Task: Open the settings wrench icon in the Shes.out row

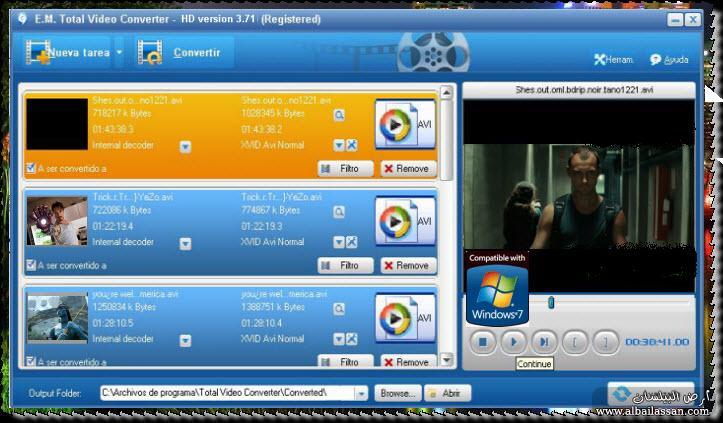Action: pyautogui.click(x=352, y=145)
